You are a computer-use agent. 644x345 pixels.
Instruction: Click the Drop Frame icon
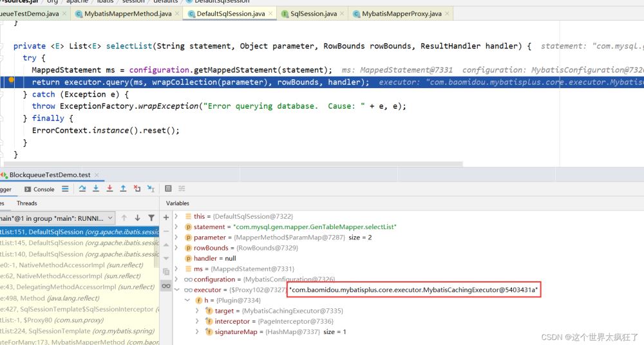[x=137, y=189]
